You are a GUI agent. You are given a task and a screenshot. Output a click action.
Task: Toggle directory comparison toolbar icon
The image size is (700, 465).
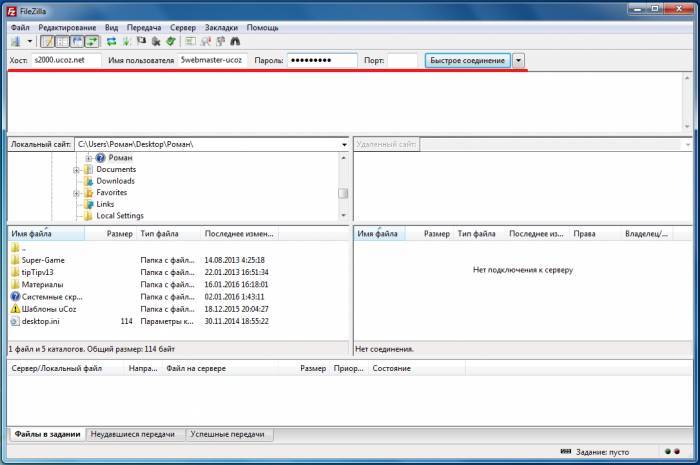coord(206,42)
